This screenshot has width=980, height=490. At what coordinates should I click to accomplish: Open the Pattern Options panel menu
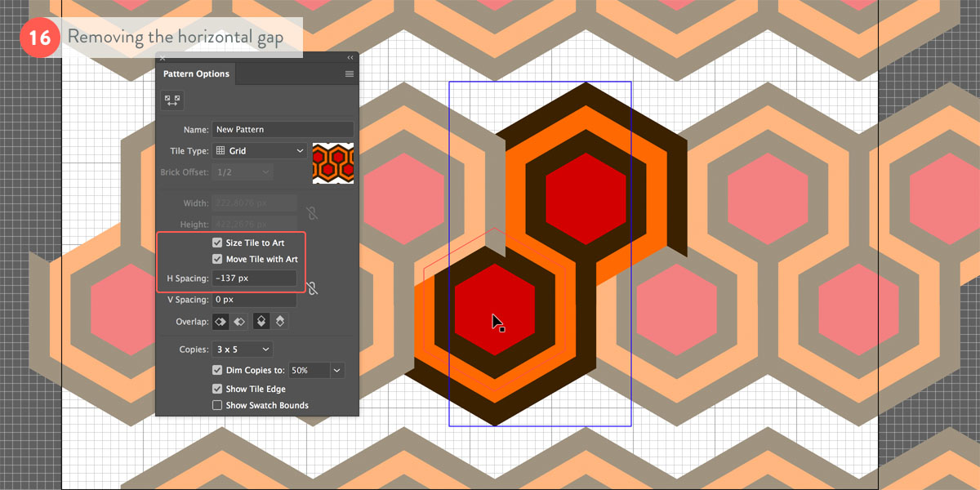pyautogui.click(x=350, y=74)
